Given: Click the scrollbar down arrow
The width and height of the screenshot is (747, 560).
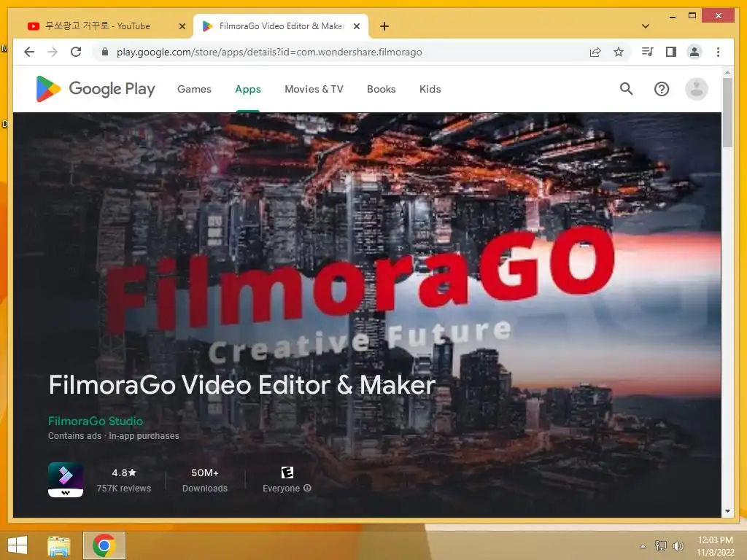Looking at the screenshot, I should coord(727,511).
